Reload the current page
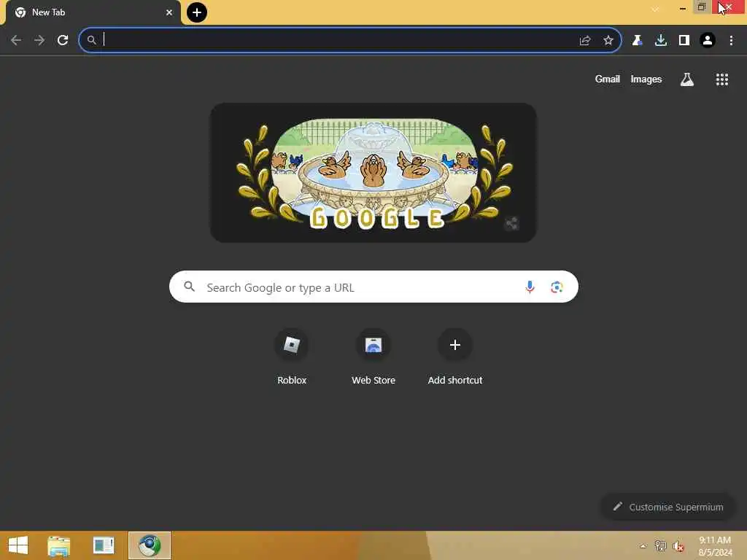 coord(63,40)
